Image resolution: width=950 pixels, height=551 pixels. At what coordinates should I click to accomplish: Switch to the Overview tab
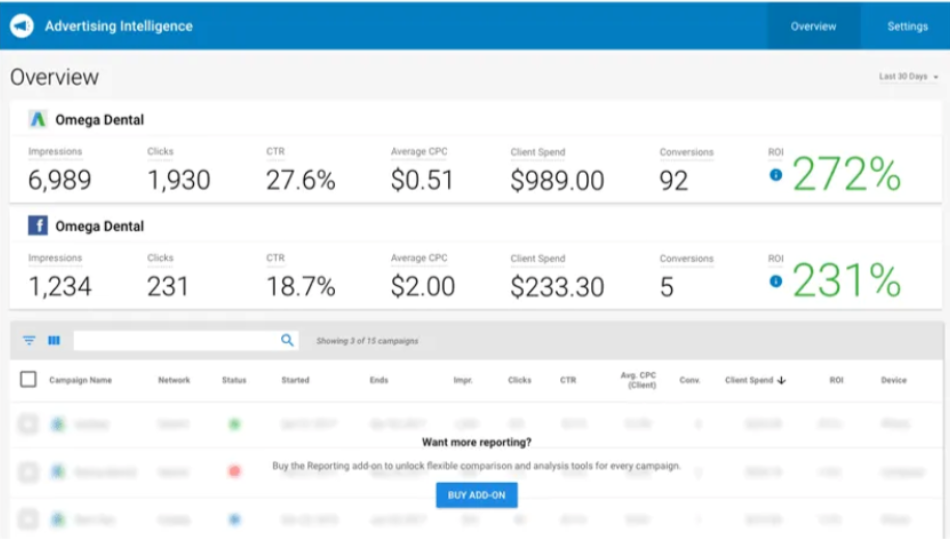click(x=813, y=27)
